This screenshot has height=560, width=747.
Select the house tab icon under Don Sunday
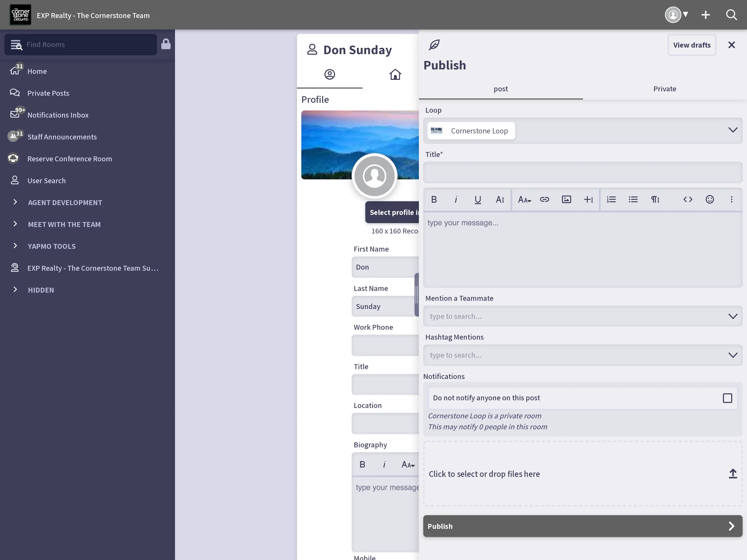pos(395,74)
